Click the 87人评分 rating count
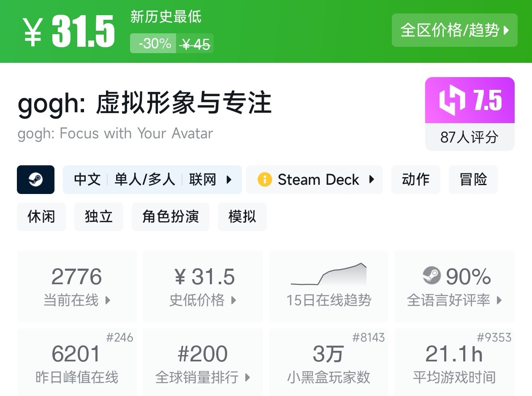This screenshot has width=532, height=396. (x=470, y=137)
